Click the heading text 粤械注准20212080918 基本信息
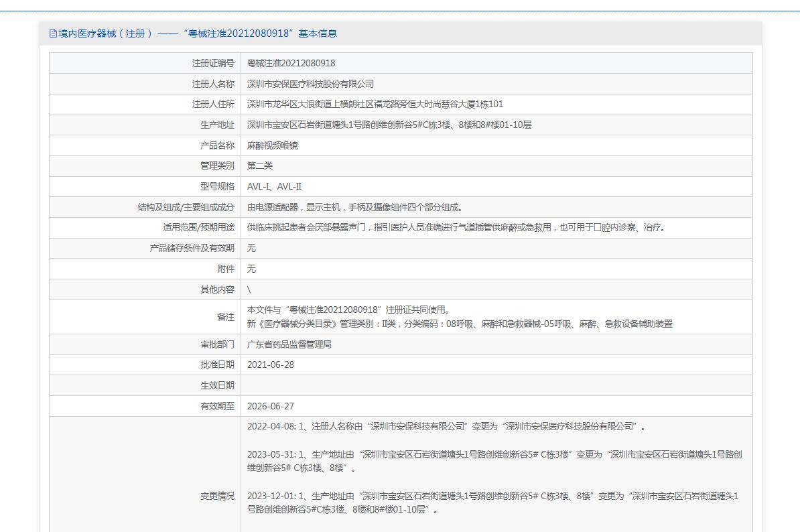Viewport: 800px width, 532px height. pyautogui.click(x=260, y=34)
